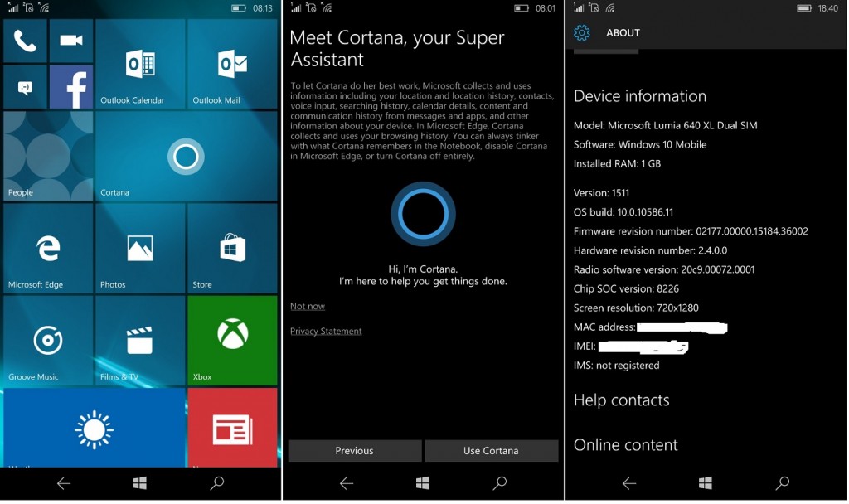
Task: Click the ABOUT page title
Action: [x=623, y=33]
